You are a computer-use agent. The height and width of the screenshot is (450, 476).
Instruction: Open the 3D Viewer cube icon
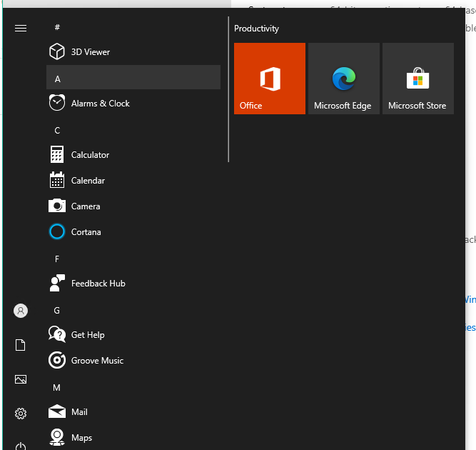pyautogui.click(x=57, y=51)
